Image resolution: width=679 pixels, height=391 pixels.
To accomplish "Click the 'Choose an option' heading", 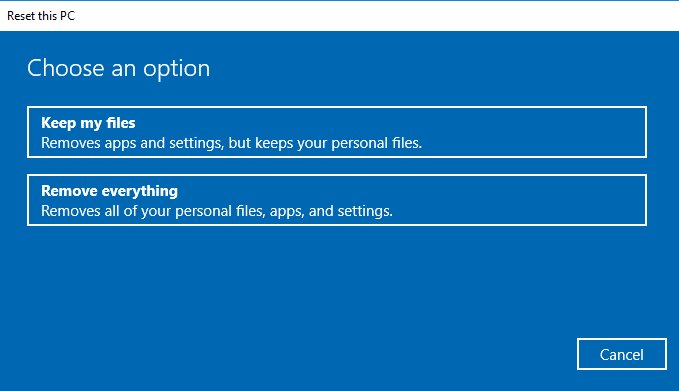I will click(x=119, y=68).
